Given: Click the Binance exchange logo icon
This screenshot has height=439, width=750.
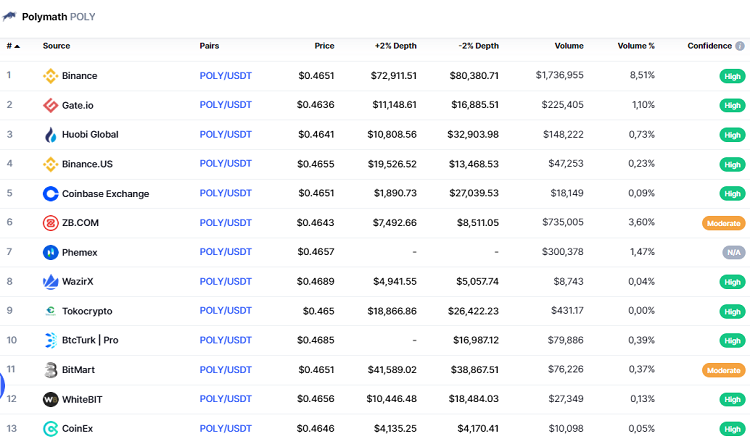Looking at the screenshot, I should 51,76.
